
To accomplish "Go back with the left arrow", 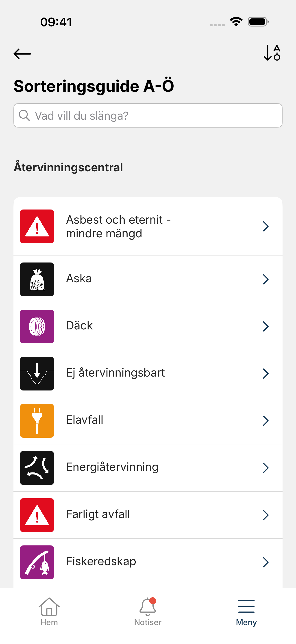I will pos(22,54).
